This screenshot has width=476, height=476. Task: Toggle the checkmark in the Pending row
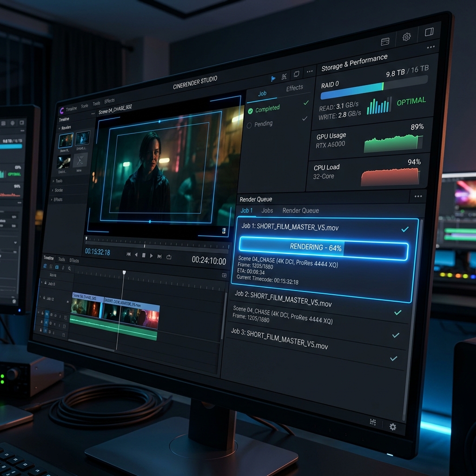tap(304, 119)
